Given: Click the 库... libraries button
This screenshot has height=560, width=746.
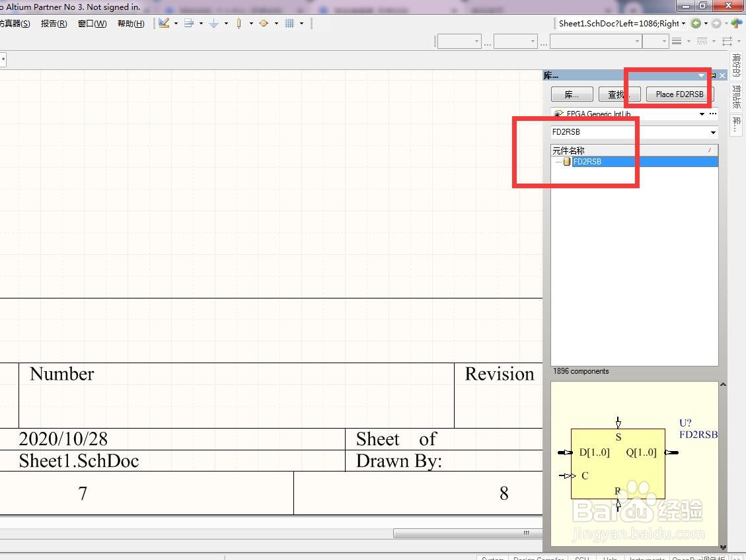Looking at the screenshot, I should tap(572, 94).
